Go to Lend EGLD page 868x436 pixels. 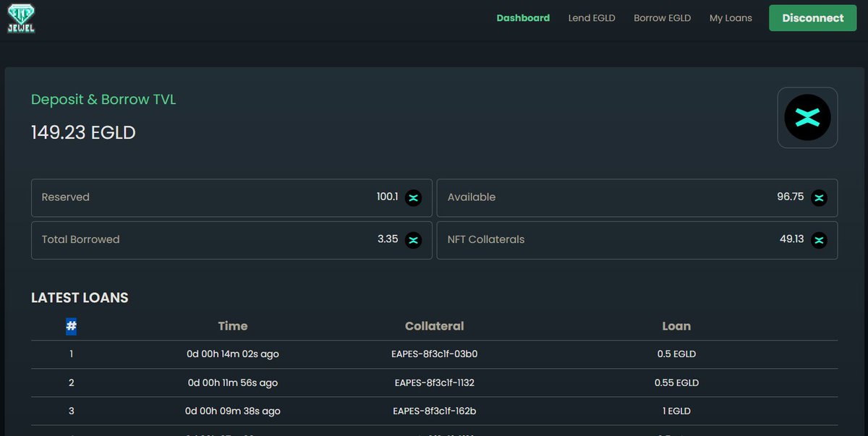(592, 18)
